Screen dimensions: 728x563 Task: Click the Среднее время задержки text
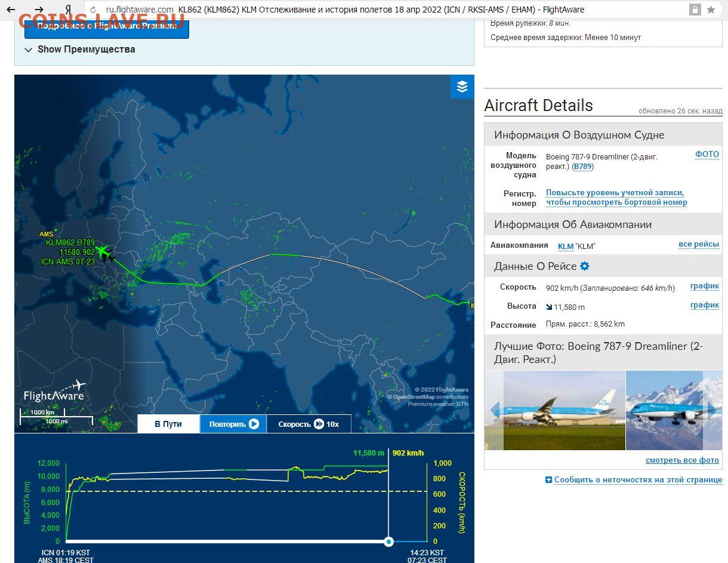click(566, 37)
